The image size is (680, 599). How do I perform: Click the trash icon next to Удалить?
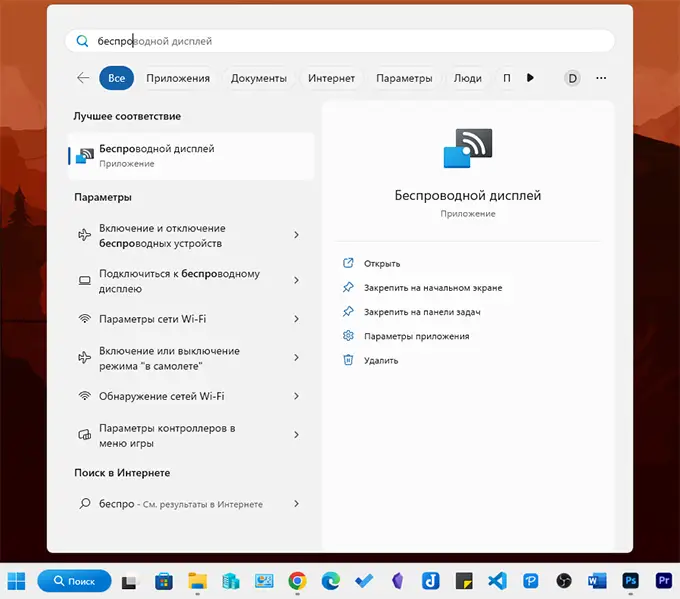point(348,360)
